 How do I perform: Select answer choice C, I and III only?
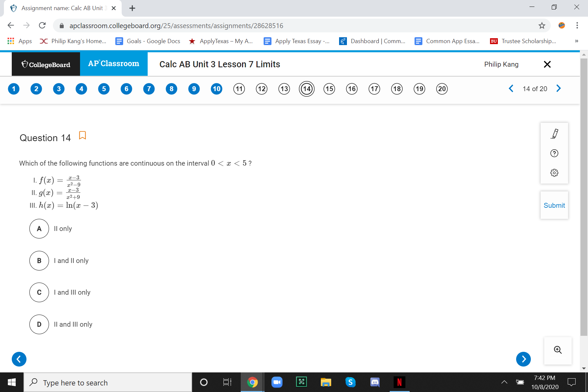(39, 292)
